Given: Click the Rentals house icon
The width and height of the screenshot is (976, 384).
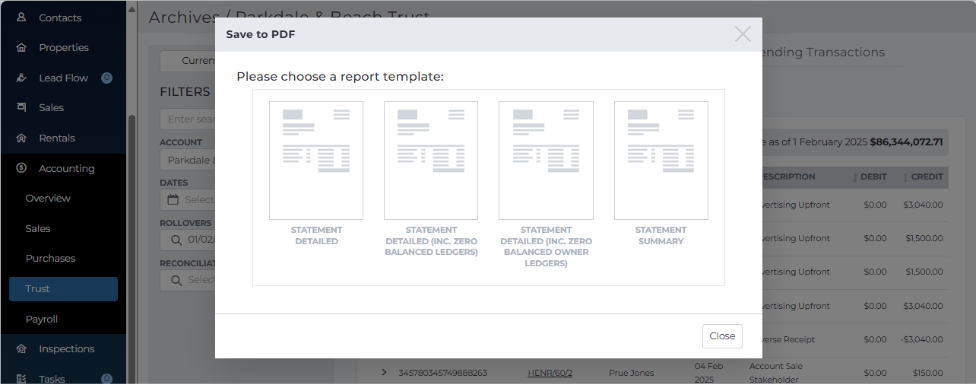Looking at the screenshot, I should point(21,138).
